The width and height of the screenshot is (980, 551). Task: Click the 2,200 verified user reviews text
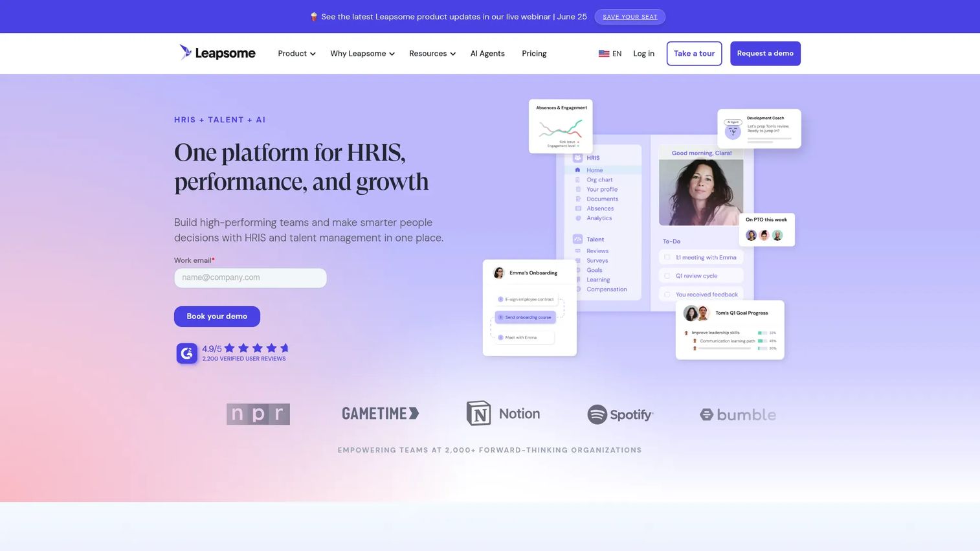[244, 359]
